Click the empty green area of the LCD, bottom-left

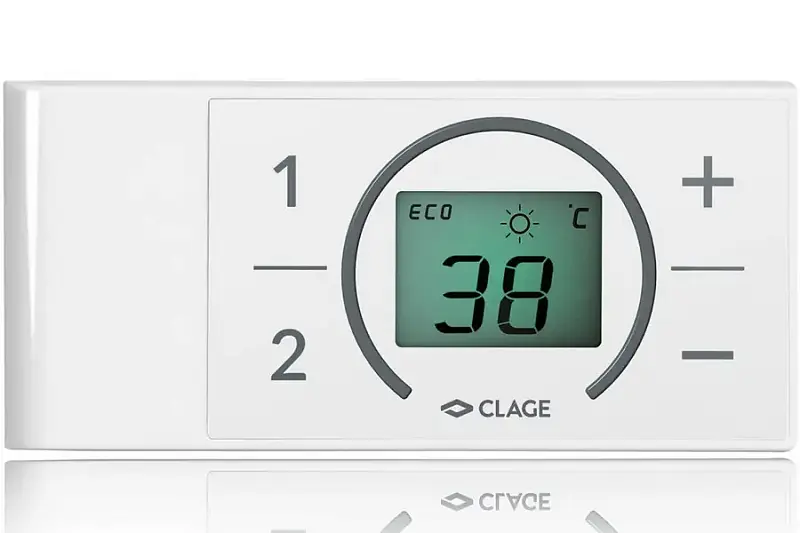416,326
